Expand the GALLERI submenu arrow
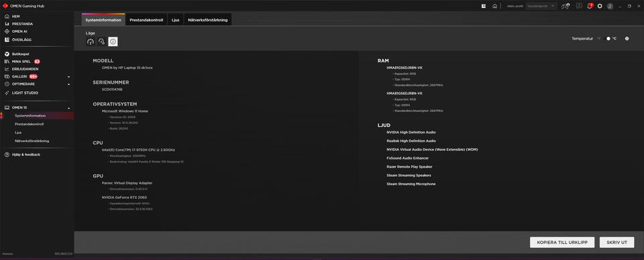The image size is (644, 260). coord(68,76)
